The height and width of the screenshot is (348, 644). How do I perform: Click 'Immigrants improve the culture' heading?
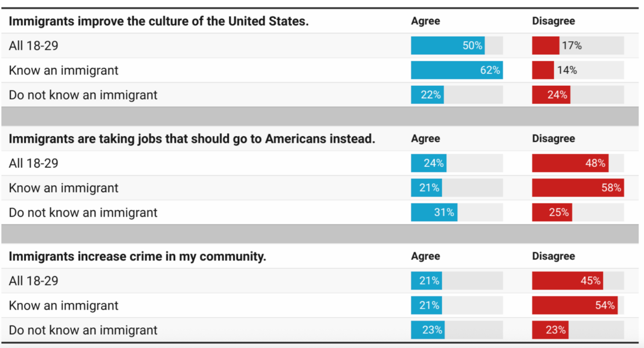point(158,21)
